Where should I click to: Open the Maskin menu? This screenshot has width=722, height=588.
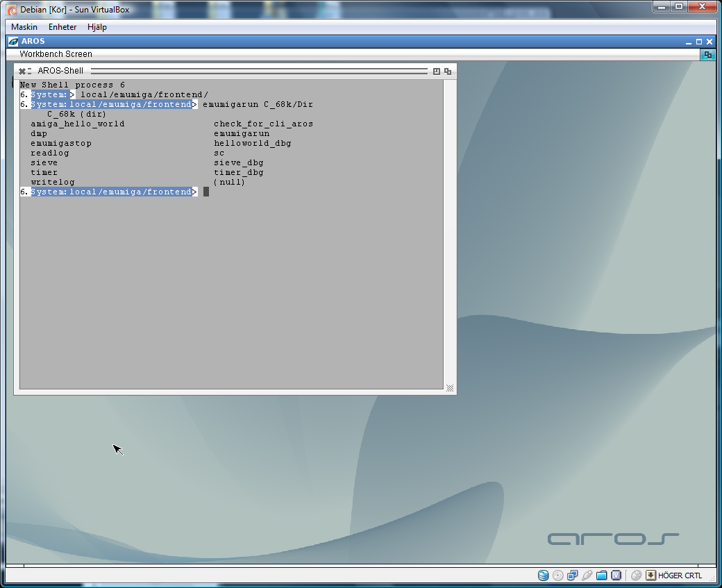(24, 27)
